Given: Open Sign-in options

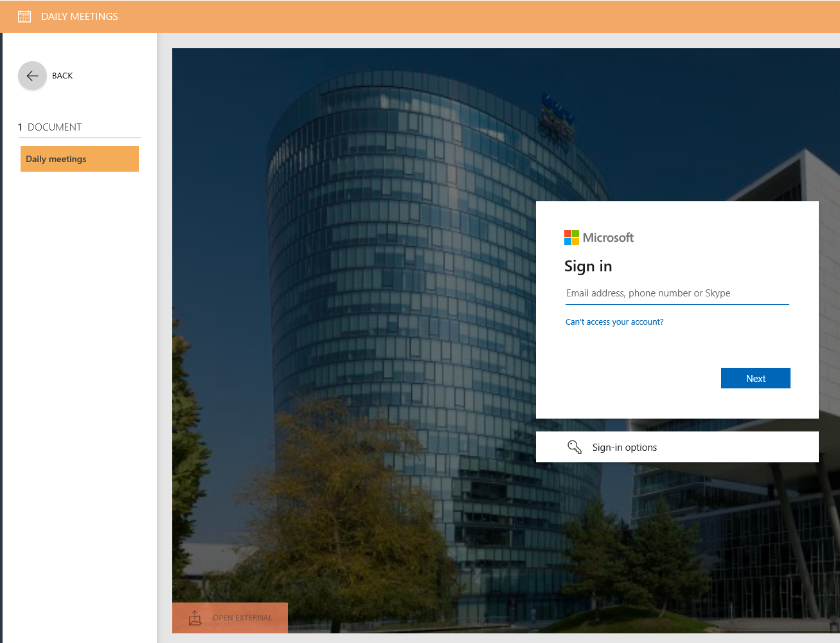Looking at the screenshot, I should coord(624,448).
